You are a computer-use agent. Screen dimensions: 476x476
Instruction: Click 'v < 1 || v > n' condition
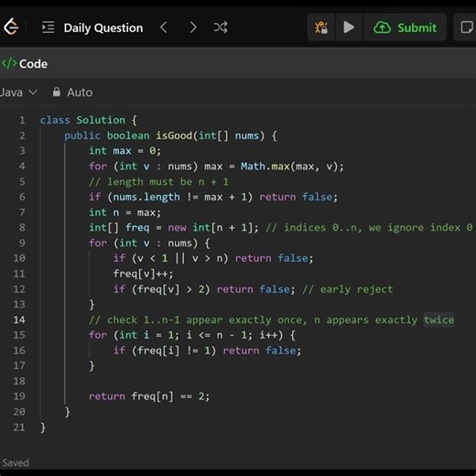pos(179,258)
